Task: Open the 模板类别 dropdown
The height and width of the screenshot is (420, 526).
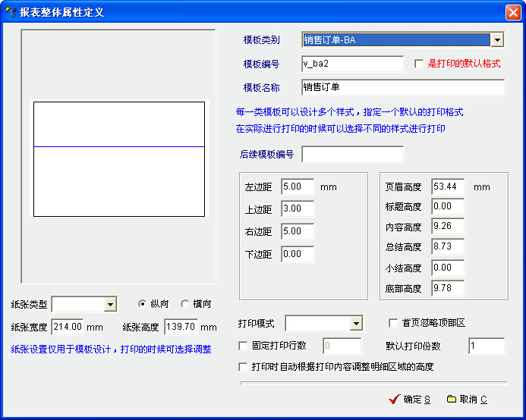Action: click(x=497, y=40)
